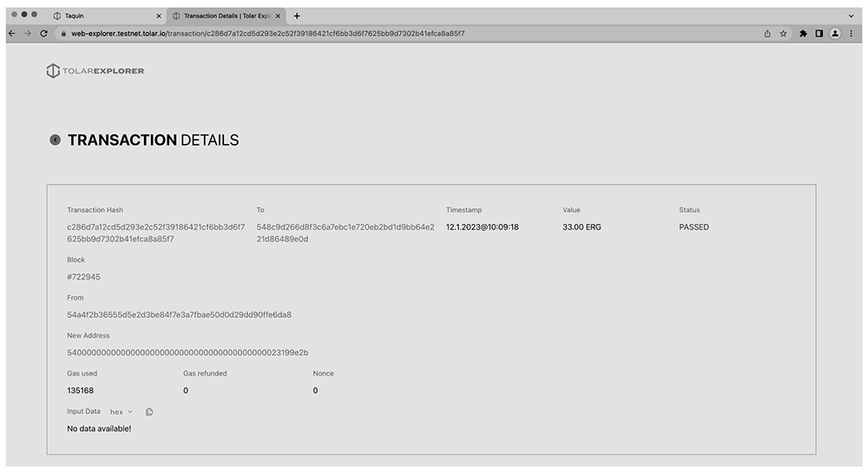Bookmark this page with the star
This screenshot has height=474, width=868.
(x=783, y=34)
